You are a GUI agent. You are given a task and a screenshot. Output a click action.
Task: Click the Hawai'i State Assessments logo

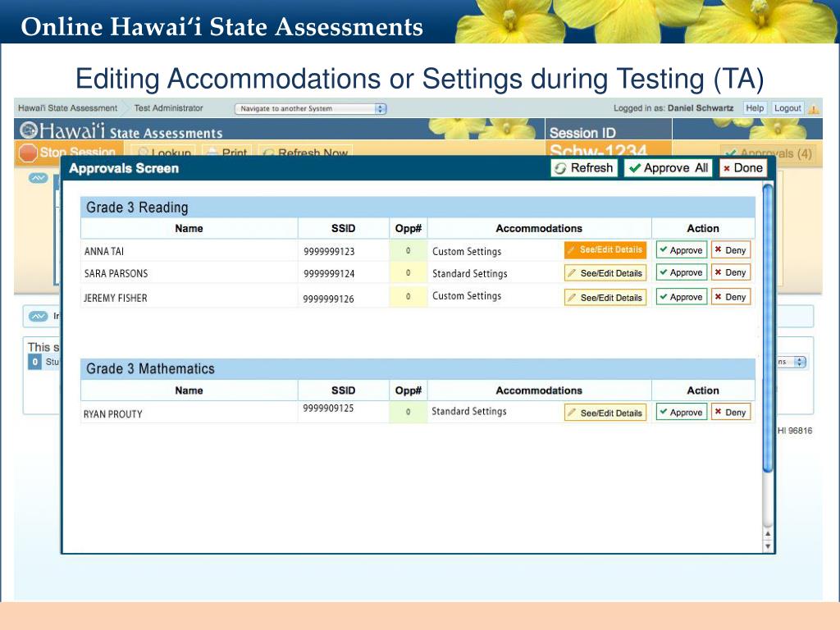click(121, 130)
